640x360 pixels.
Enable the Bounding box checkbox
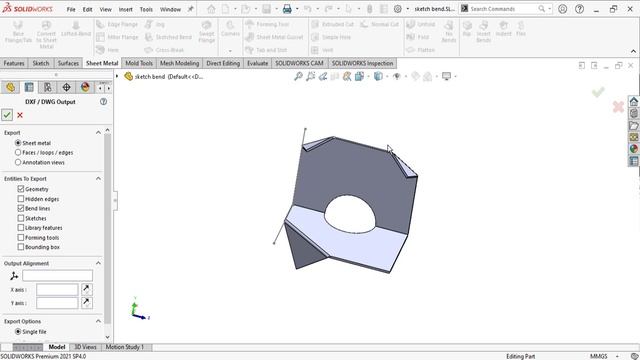[x=21, y=247]
